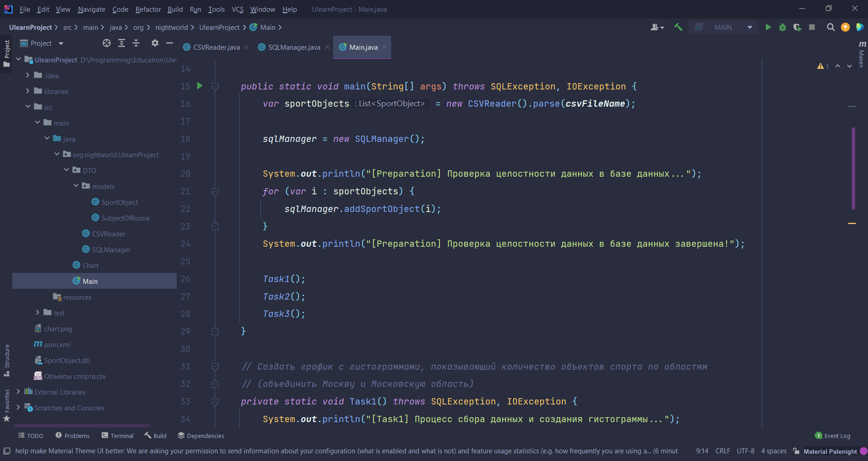Locate open file via crosshair icon in Project panel
The image size is (868, 461).
(107, 43)
